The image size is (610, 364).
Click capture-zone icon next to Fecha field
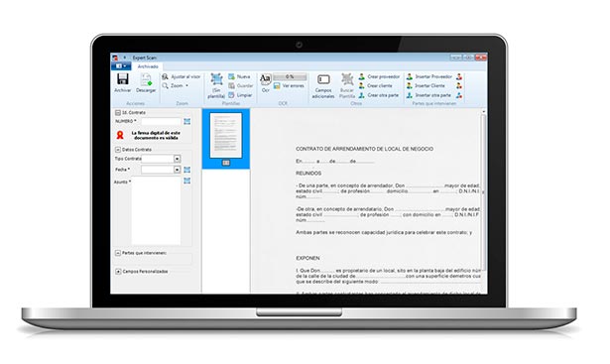(187, 170)
